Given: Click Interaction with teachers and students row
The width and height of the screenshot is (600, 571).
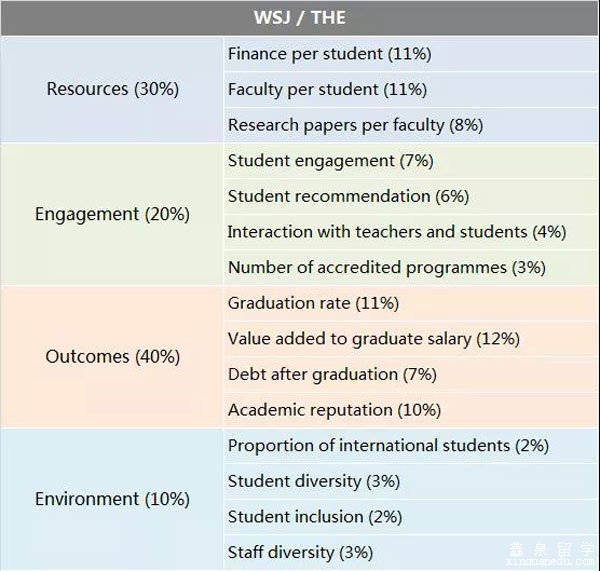Looking at the screenshot, I should pyautogui.click(x=411, y=232).
